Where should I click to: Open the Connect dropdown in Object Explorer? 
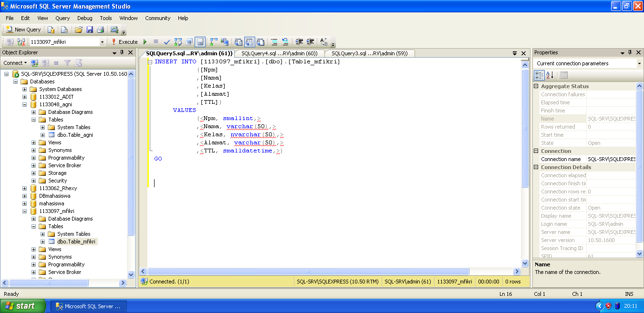tap(15, 63)
